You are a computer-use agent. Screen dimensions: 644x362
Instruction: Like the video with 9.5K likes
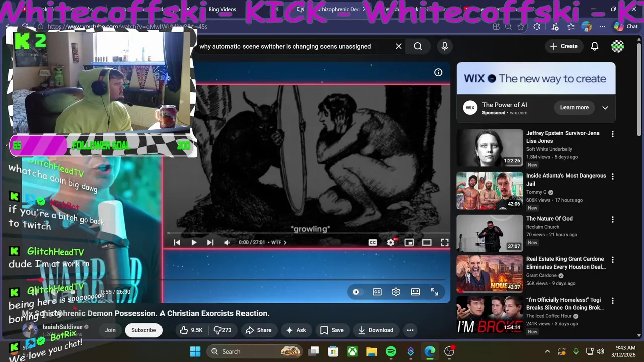[x=191, y=330]
